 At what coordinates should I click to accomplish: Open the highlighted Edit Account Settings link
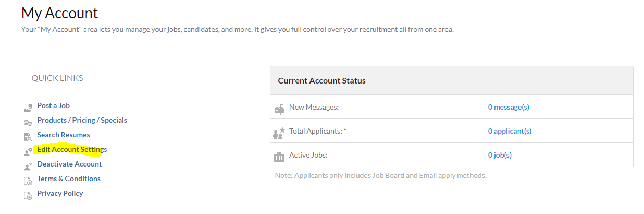(x=72, y=149)
